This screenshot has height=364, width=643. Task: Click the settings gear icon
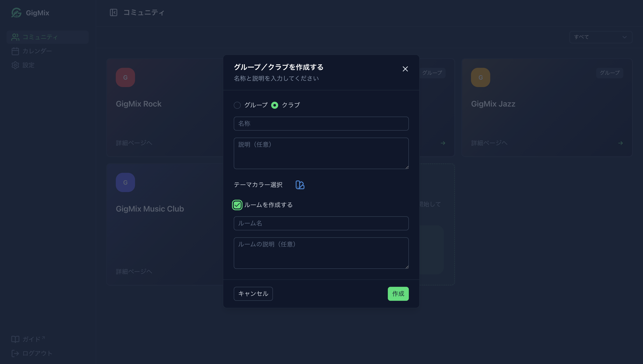point(15,65)
